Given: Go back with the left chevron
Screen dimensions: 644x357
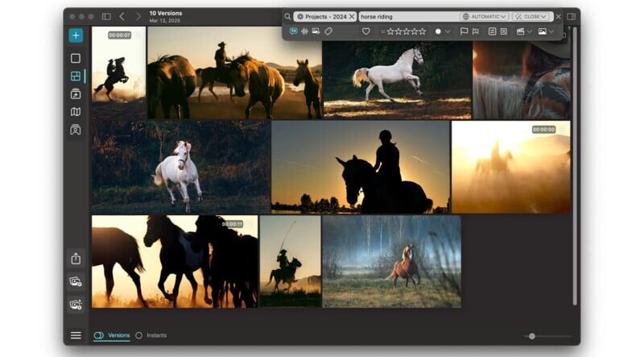Looking at the screenshot, I should click(x=122, y=16).
